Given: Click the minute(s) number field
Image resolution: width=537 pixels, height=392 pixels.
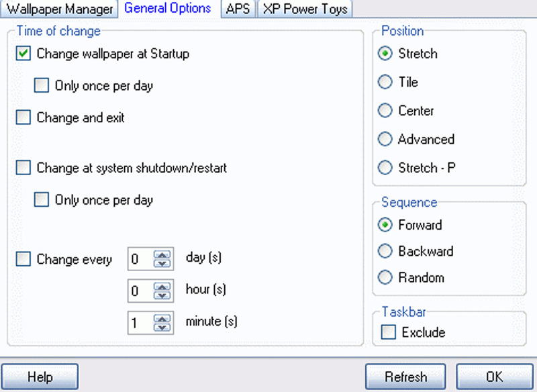Looking at the screenshot, I should tap(140, 323).
